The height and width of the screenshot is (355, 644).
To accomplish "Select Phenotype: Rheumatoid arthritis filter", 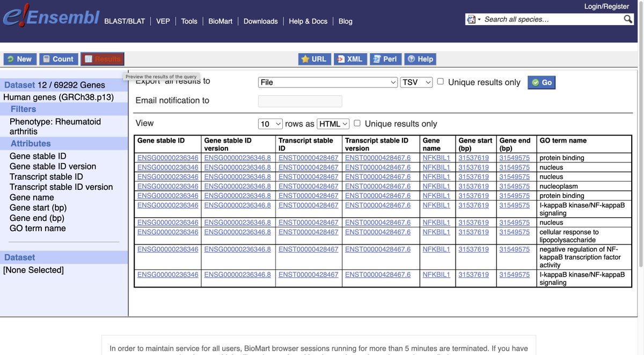I will [55, 127].
